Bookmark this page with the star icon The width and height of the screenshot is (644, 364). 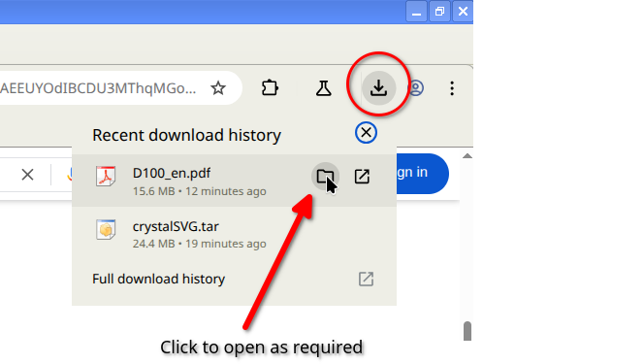(x=218, y=88)
